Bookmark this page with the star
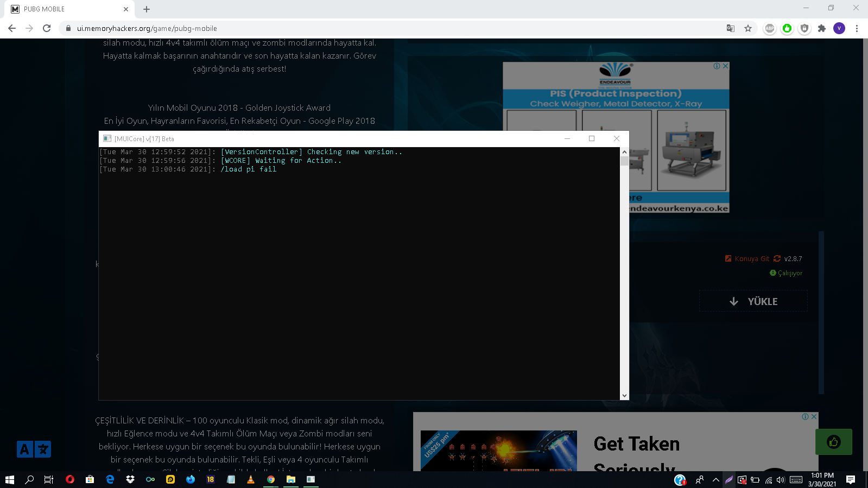The image size is (868, 488). [x=748, y=28]
